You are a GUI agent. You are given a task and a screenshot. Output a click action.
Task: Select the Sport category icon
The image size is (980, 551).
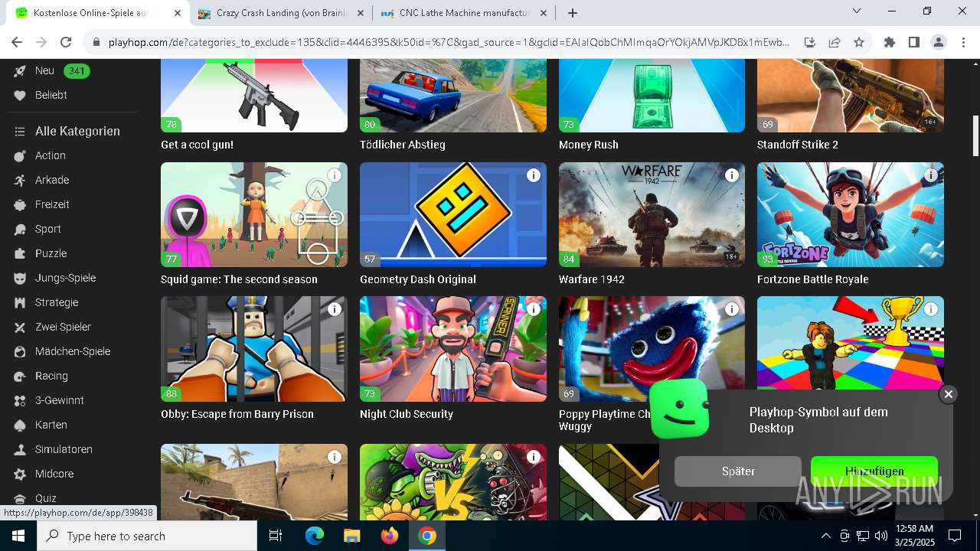pyautogui.click(x=20, y=229)
